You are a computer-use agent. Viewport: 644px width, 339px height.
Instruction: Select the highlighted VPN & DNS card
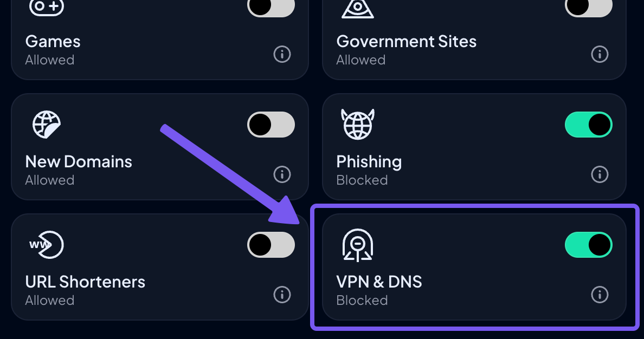pyautogui.click(x=474, y=267)
